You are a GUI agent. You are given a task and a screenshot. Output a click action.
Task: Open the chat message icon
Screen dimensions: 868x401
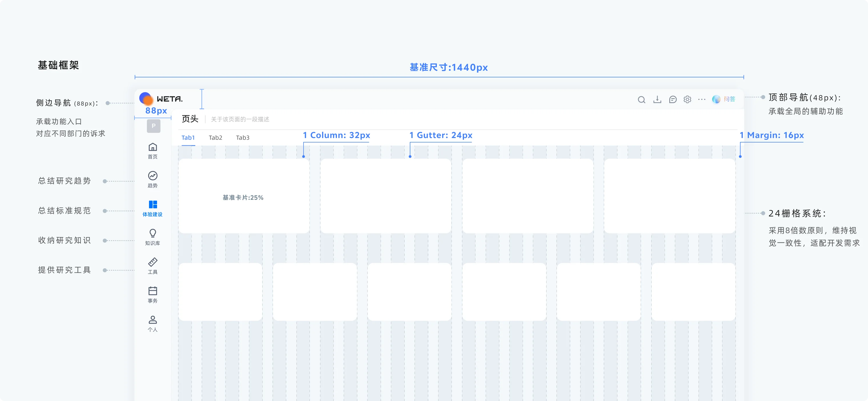tap(673, 99)
